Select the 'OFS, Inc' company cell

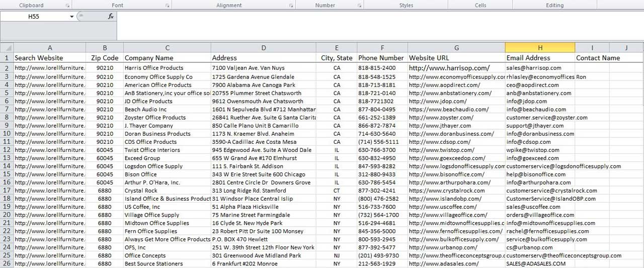pyautogui.click(x=167, y=247)
